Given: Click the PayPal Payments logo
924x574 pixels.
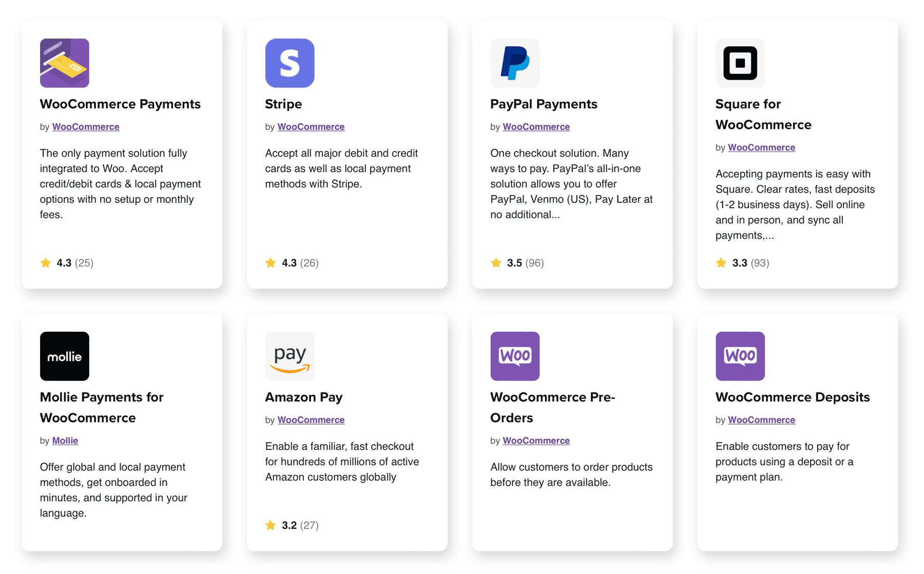Looking at the screenshot, I should (x=515, y=63).
